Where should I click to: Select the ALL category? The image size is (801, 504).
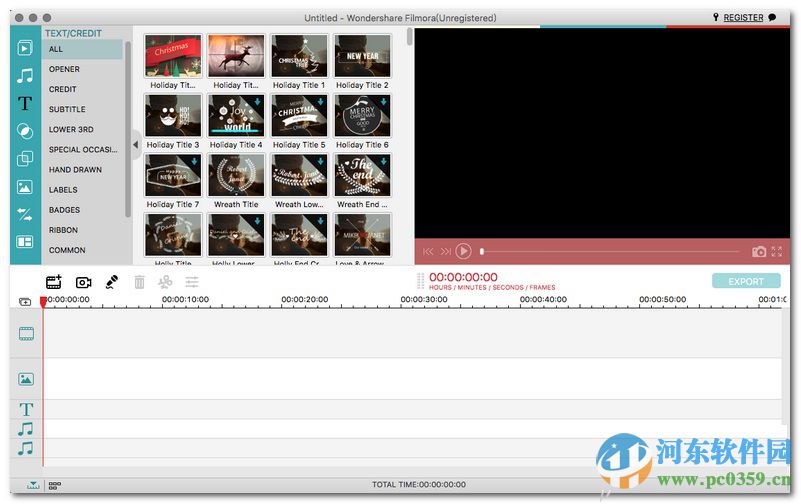82,50
